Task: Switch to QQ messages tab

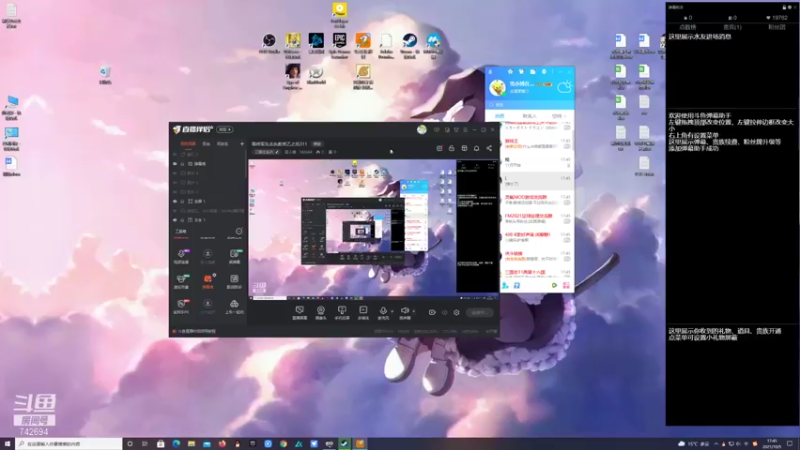Action: tap(499, 116)
